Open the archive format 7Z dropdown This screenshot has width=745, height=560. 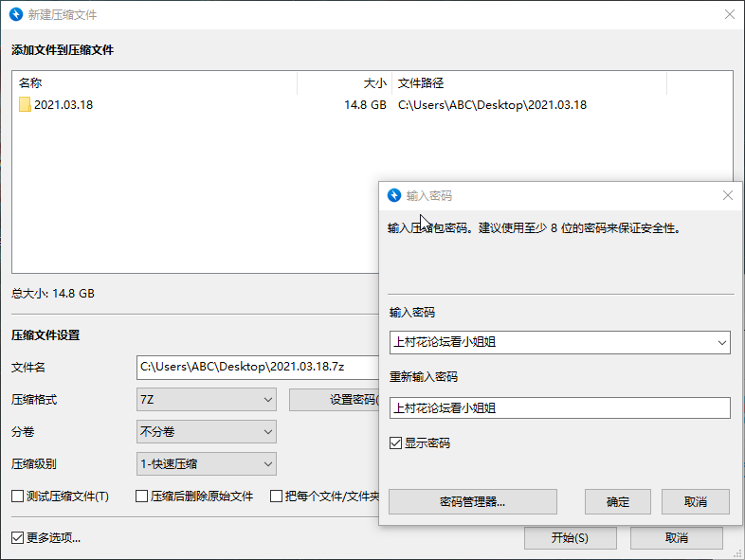pos(207,400)
